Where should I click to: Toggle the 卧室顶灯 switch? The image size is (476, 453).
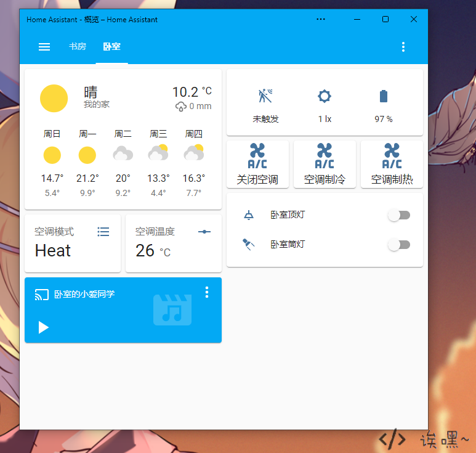click(399, 215)
